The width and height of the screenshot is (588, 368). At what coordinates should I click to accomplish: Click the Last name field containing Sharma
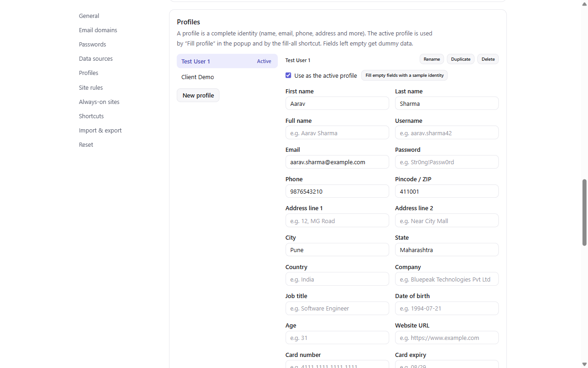tap(447, 103)
